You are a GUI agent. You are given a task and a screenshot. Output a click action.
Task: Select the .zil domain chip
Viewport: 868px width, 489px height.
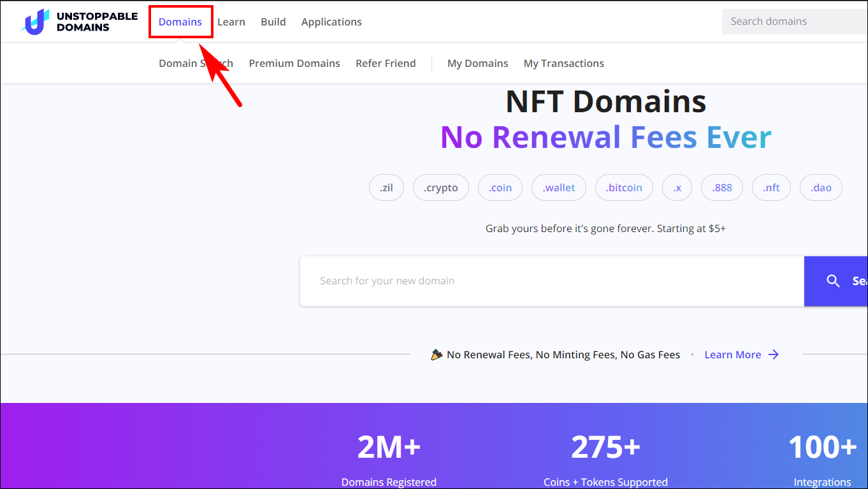(386, 187)
